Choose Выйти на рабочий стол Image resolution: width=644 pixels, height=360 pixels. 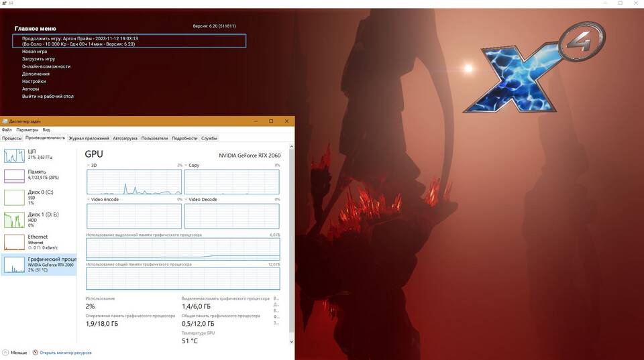[48, 97]
